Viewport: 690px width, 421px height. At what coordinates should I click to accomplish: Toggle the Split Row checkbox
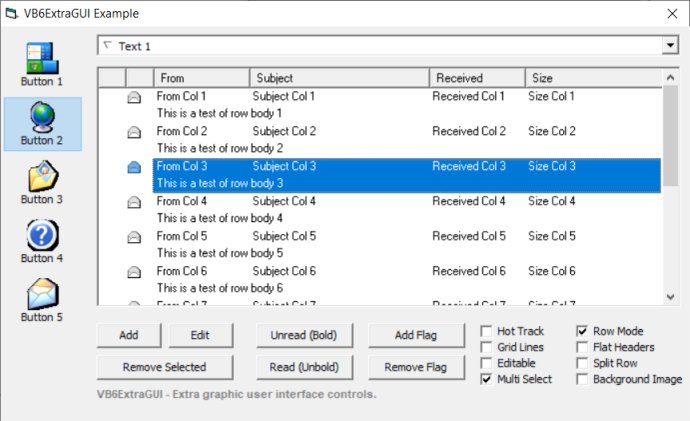point(582,363)
